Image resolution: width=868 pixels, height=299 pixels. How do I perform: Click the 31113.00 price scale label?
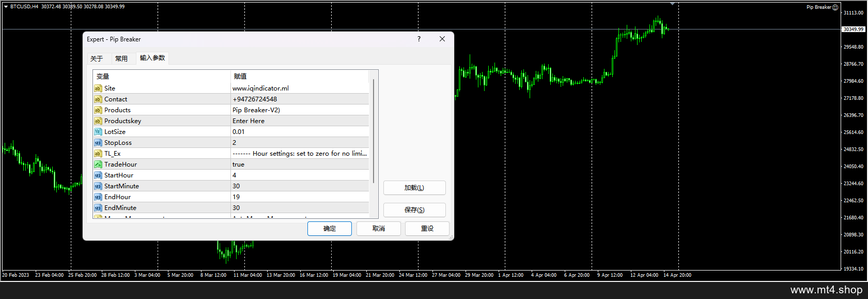point(854,13)
